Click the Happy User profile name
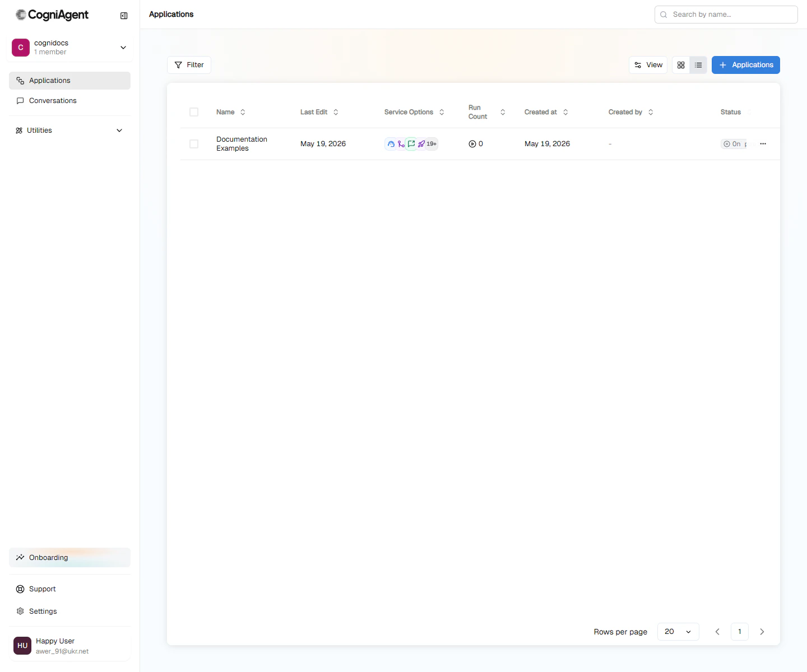This screenshot has width=807, height=672. point(55,641)
